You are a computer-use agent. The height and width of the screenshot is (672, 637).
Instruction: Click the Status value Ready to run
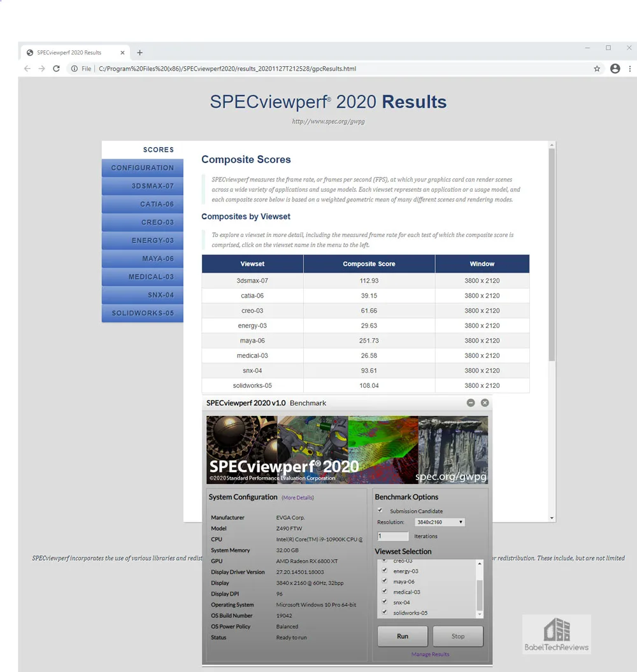coord(292,638)
